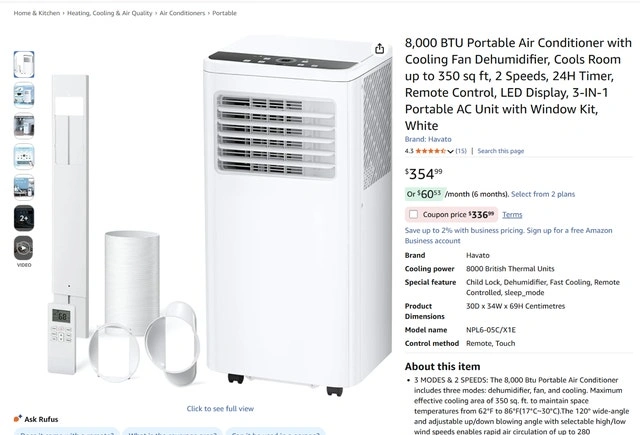The width and height of the screenshot is (640, 435).
Task: Click the star rating icons
Action: pyautogui.click(x=431, y=151)
